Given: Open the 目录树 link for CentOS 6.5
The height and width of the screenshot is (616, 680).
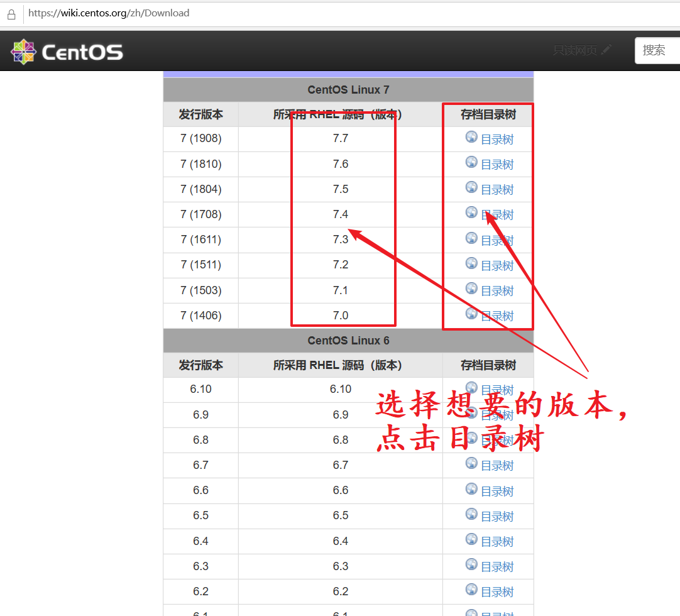Looking at the screenshot, I should coord(497,516).
